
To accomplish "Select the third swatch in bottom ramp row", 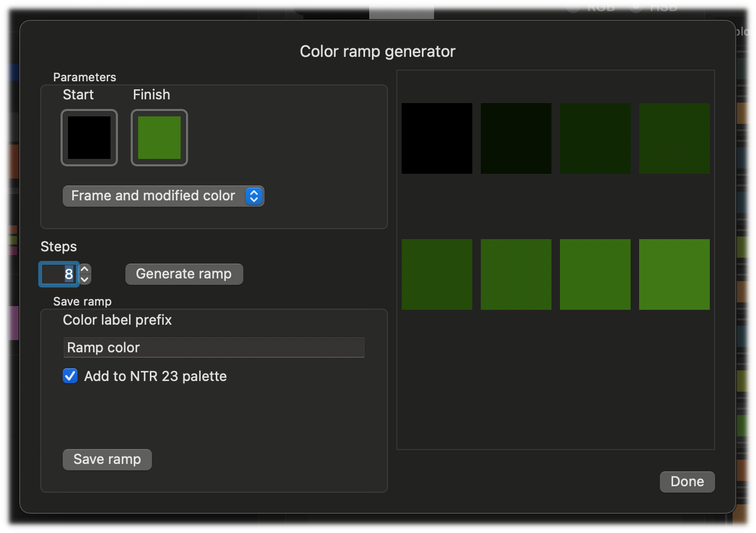I will (x=595, y=274).
